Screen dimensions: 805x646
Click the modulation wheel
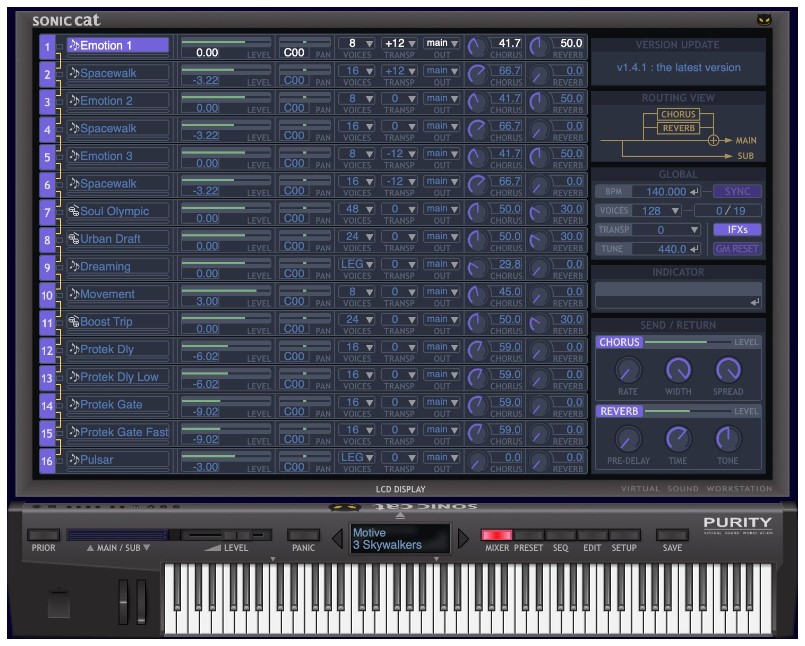pyautogui.click(x=141, y=601)
